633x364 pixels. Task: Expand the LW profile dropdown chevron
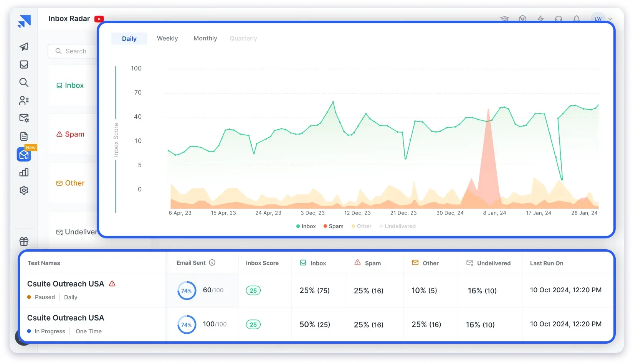(610, 19)
